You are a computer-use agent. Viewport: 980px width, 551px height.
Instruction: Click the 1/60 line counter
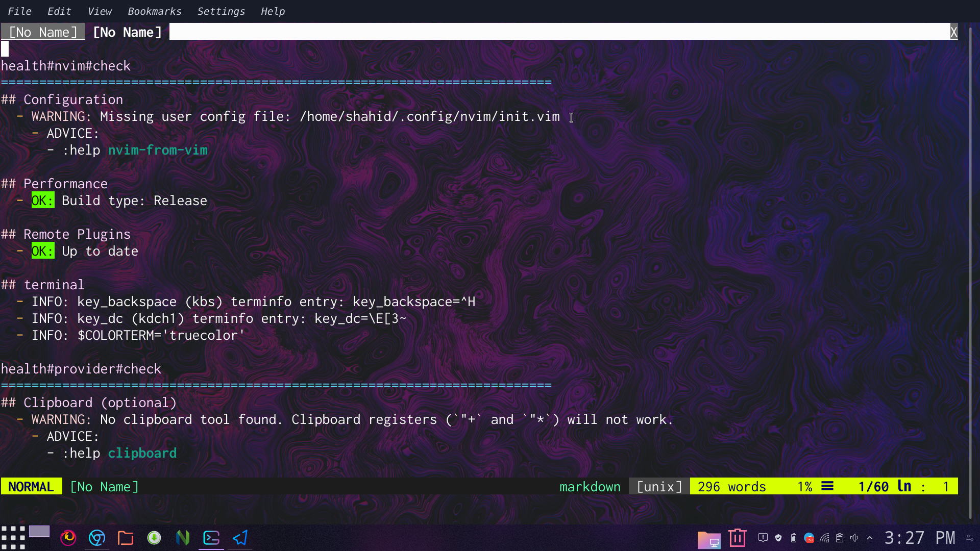tap(873, 487)
